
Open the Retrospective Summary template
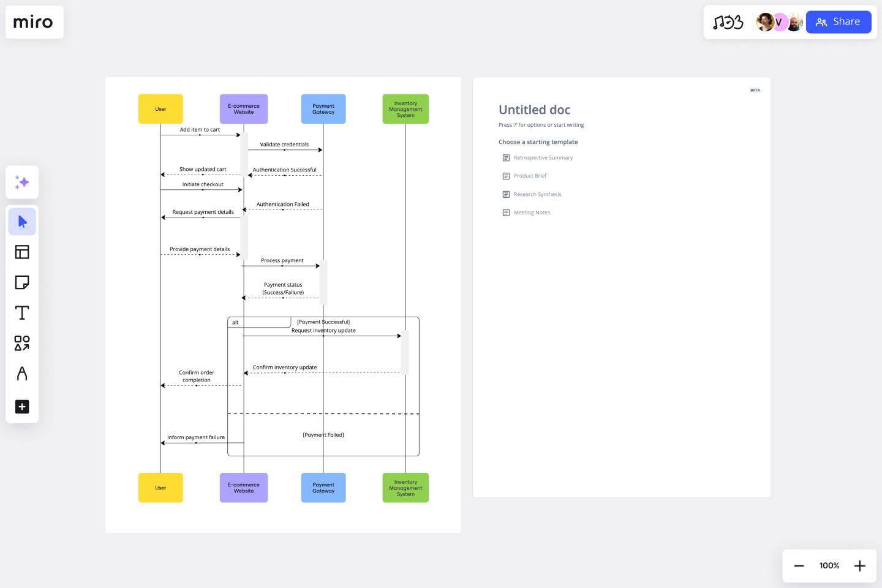point(543,157)
